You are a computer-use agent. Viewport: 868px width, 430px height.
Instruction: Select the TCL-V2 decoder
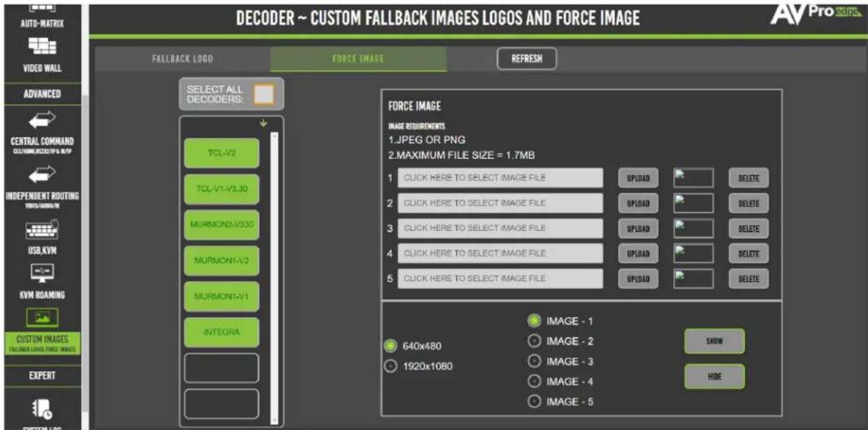(221, 153)
